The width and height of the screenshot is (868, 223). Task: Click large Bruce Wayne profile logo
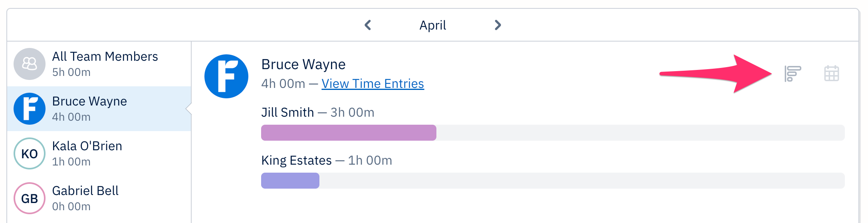pyautogui.click(x=226, y=76)
